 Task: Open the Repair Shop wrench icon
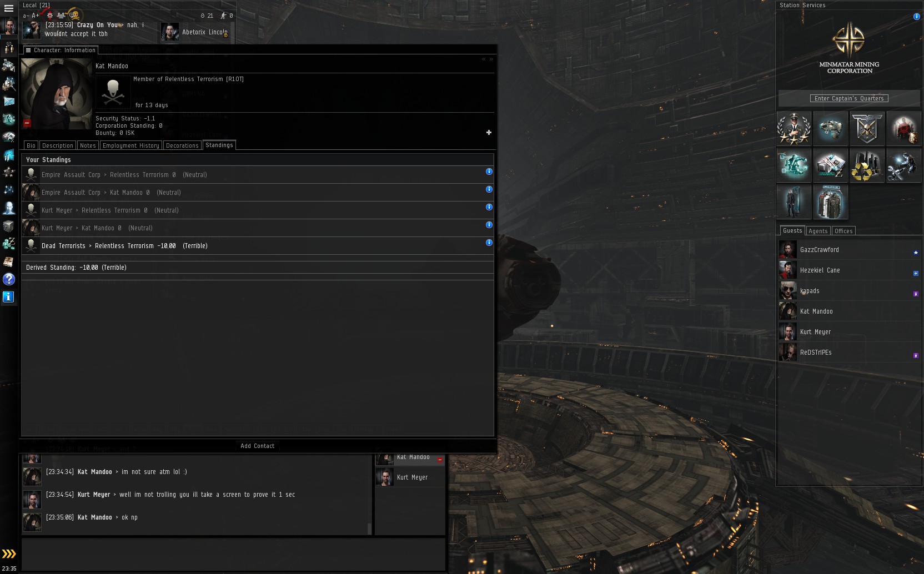click(903, 165)
